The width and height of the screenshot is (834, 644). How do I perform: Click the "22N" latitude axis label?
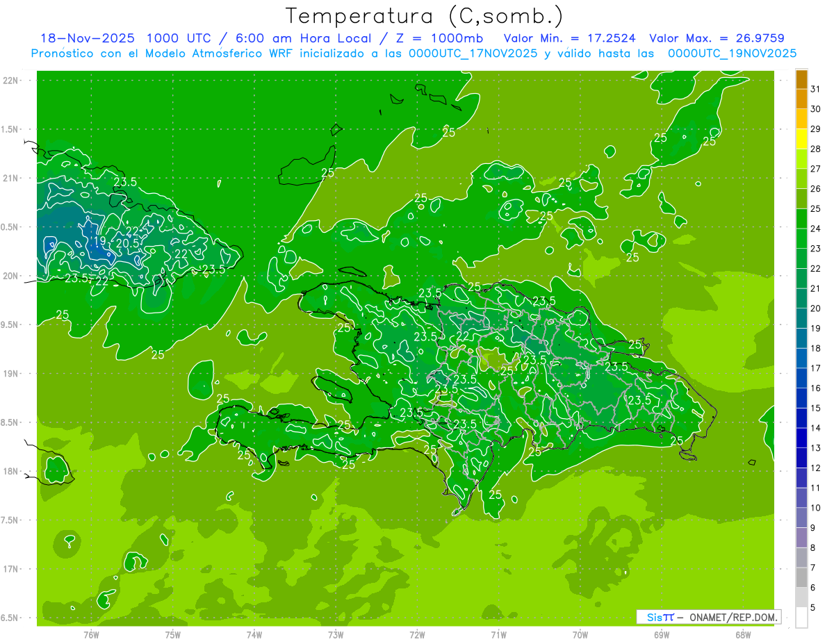tap(10, 81)
